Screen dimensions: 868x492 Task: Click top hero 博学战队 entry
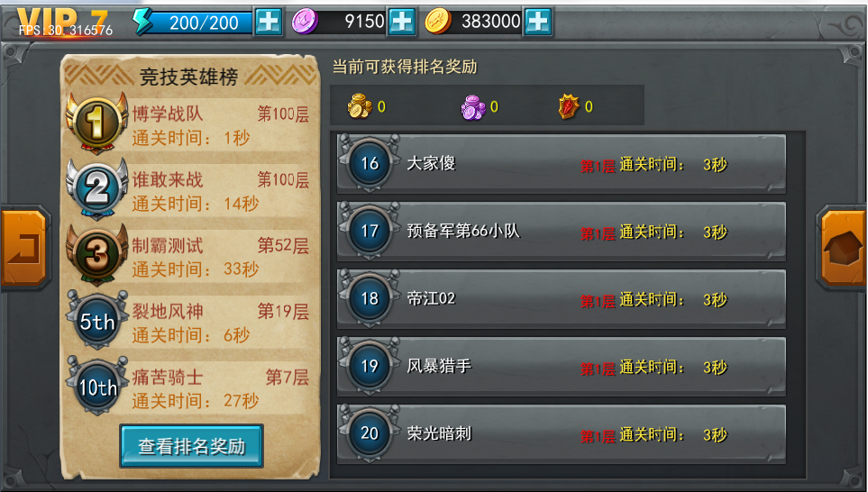191,124
